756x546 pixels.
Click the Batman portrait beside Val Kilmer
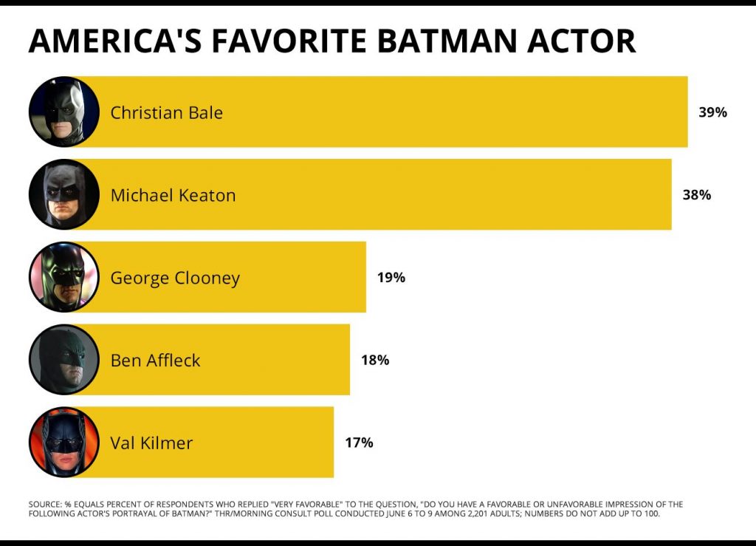tap(63, 443)
